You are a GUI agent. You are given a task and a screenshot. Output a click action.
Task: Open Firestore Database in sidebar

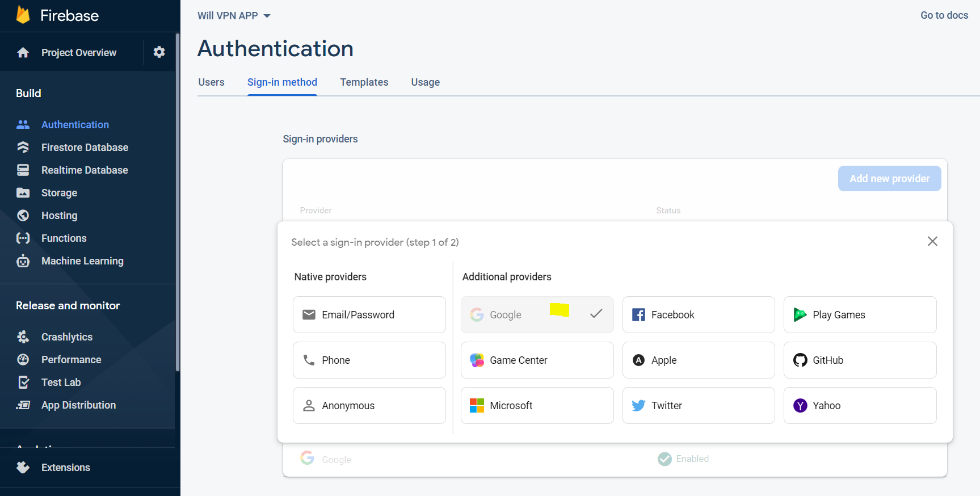tap(85, 147)
